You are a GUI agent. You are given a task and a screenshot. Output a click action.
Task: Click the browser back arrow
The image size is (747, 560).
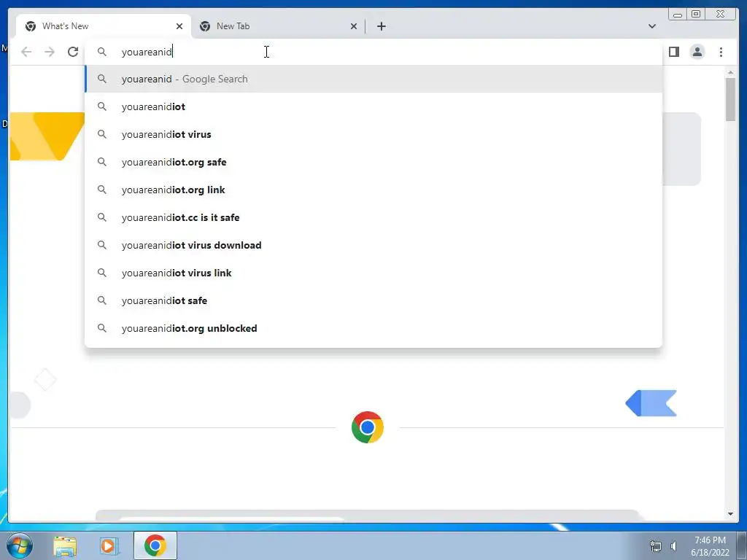[26, 52]
